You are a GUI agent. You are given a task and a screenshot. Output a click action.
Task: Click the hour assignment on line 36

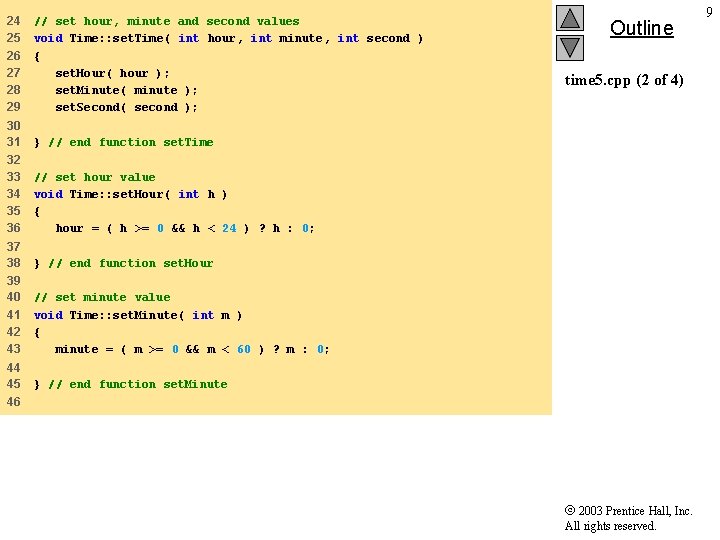pyautogui.click(x=185, y=228)
